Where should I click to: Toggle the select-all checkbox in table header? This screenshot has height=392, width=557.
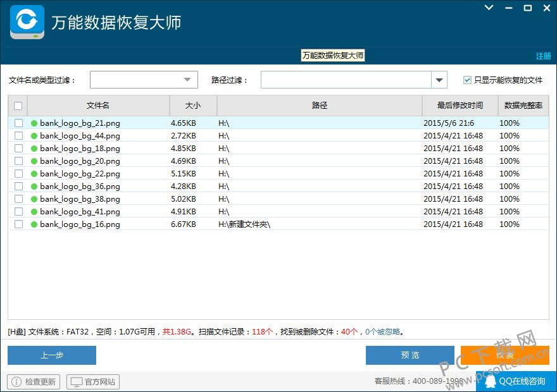coord(18,106)
